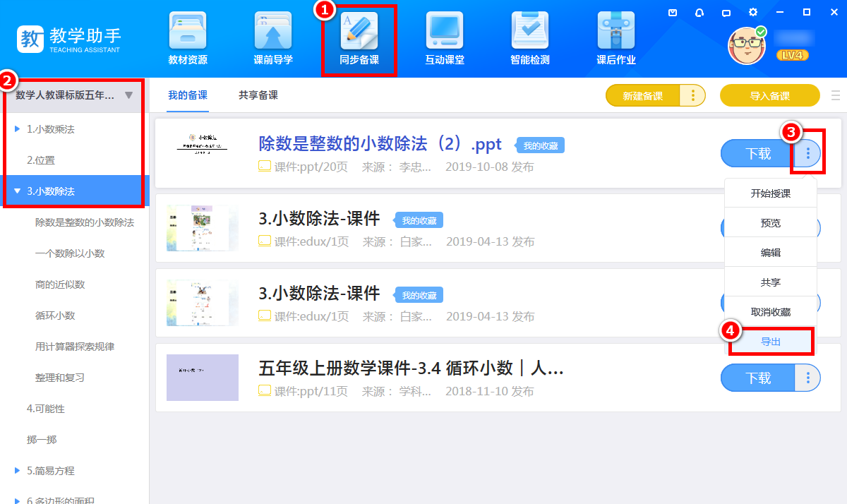
Task: Expand the 1.小数乘法 chapter
Action: click(x=18, y=129)
